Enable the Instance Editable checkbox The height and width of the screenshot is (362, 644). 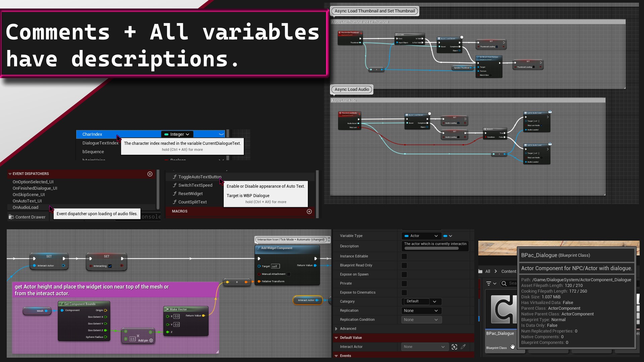(404, 256)
